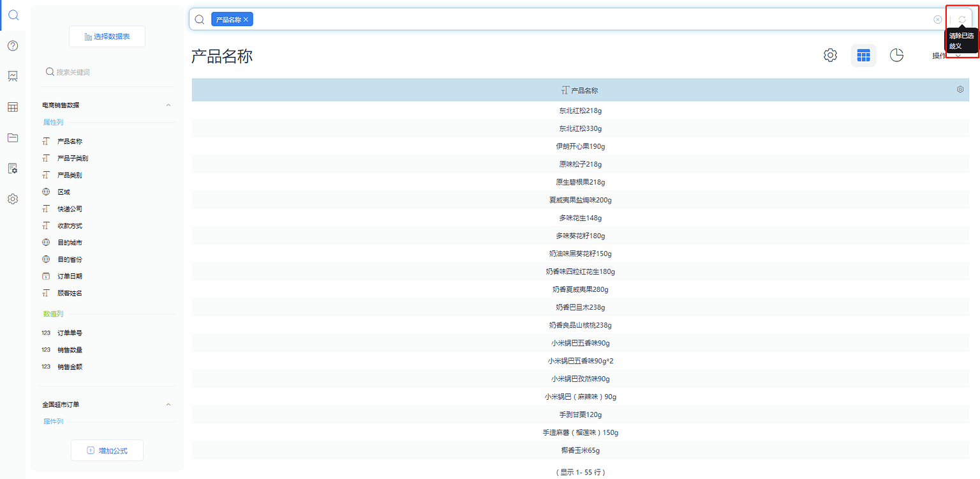The image size is (980, 479).
Task: Select the 产品子类别 field
Action: [73, 158]
